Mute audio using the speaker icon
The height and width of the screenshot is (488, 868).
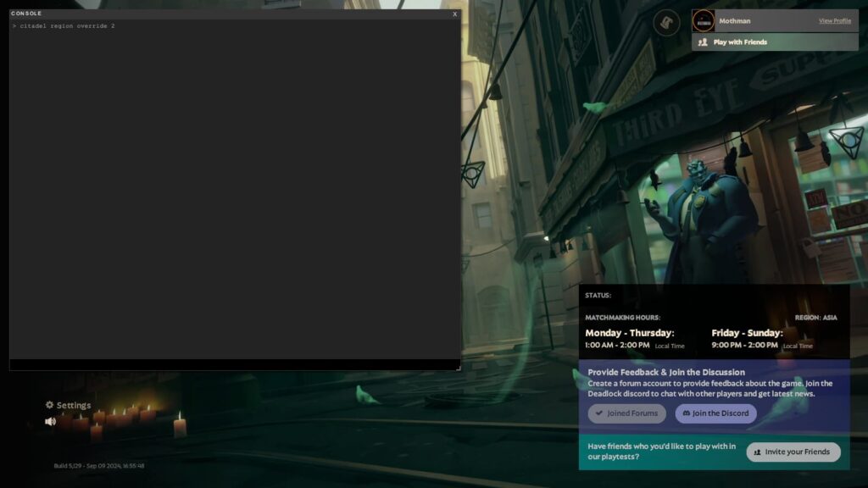point(50,422)
